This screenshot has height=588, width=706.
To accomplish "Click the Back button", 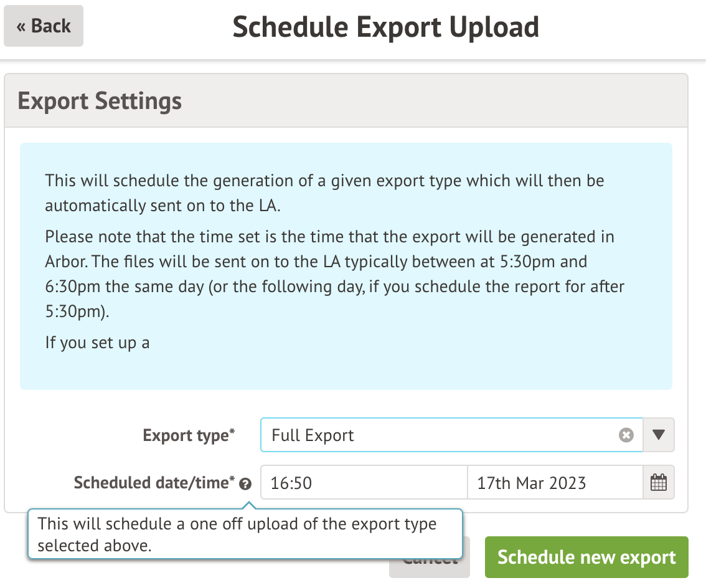I will [44, 26].
